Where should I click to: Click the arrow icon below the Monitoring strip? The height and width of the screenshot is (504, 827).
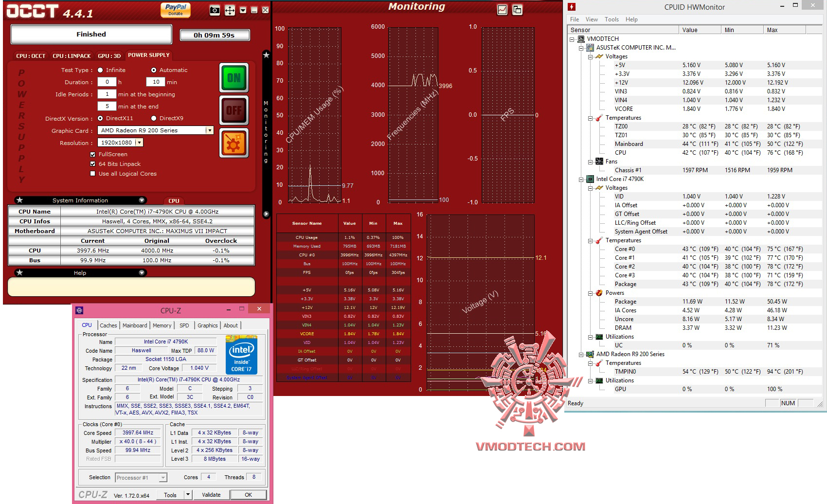(x=266, y=214)
